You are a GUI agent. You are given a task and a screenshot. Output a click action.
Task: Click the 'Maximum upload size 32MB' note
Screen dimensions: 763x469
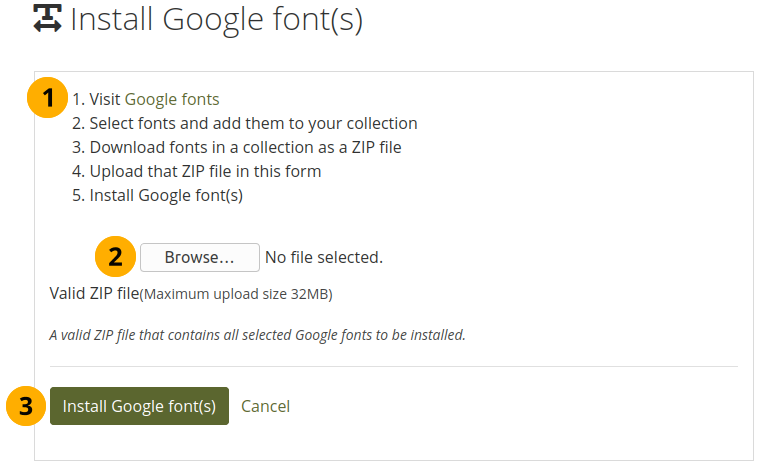(236, 294)
